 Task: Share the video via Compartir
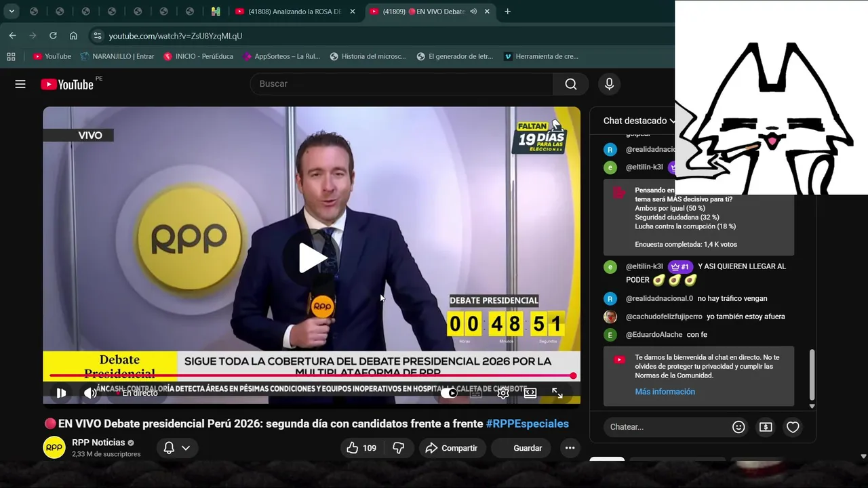pos(452,448)
